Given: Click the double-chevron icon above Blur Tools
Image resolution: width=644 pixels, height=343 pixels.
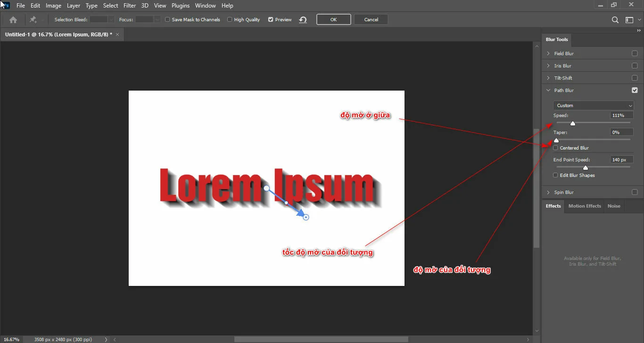Looking at the screenshot, I should click(x=640, y=30).
